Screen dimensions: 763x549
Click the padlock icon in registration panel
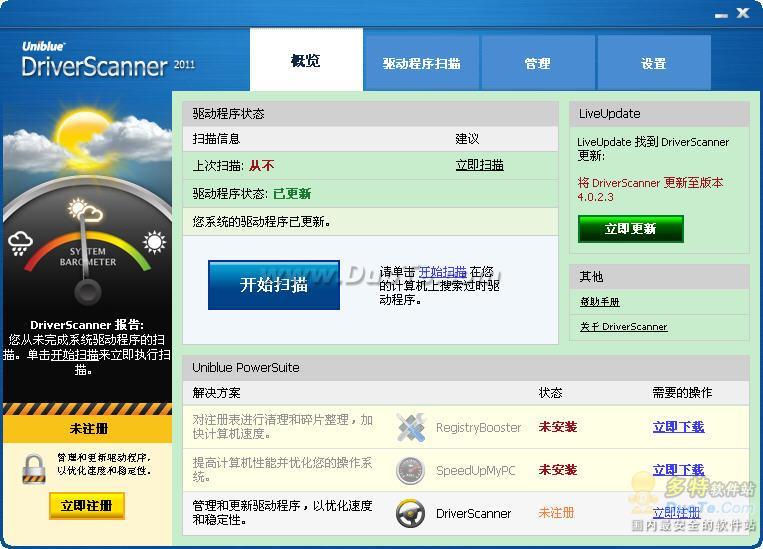[x=34, y=469]
